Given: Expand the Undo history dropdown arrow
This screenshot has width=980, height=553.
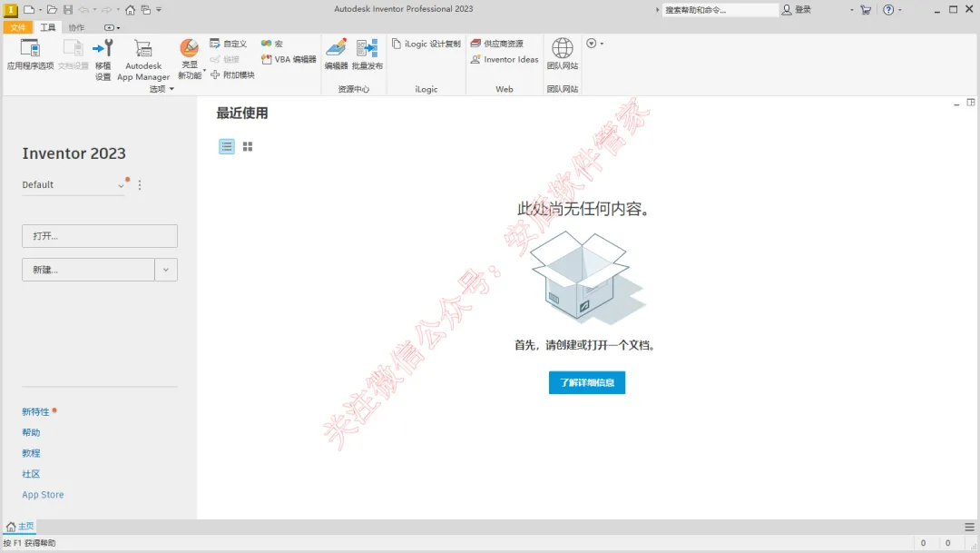Looking at the screenshot, I should pyautogui.click(x=94, y=10).
